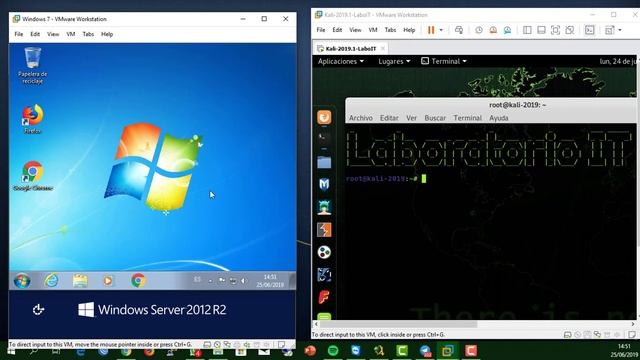This screenshot has height=360, width=640.
Task: Launch Metasploit from the Kali dock
Action: point(324,184)
